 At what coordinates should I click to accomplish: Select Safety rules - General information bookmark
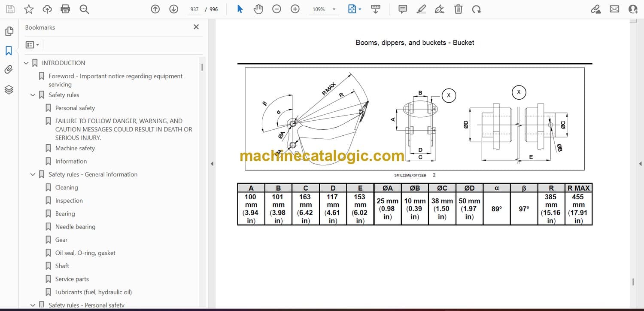tap(93, 174)
